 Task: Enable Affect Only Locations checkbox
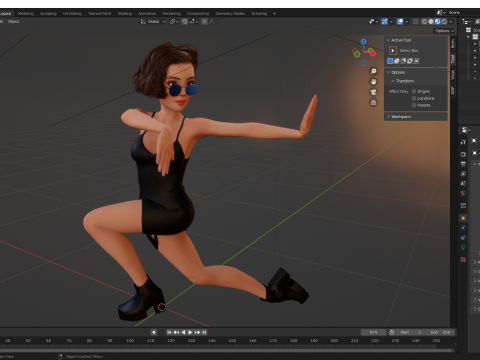click(414, 98)
